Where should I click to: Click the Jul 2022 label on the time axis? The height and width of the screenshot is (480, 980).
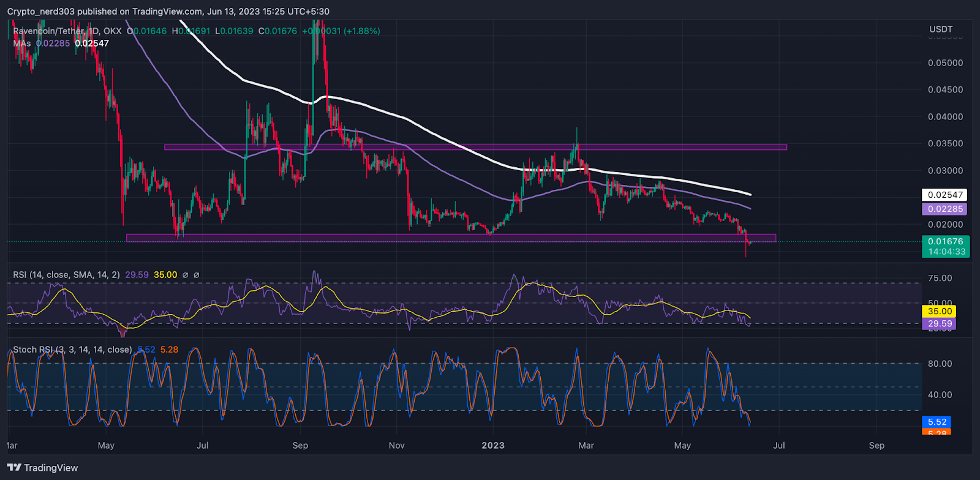pyautogui.click(x=202, y=445)
